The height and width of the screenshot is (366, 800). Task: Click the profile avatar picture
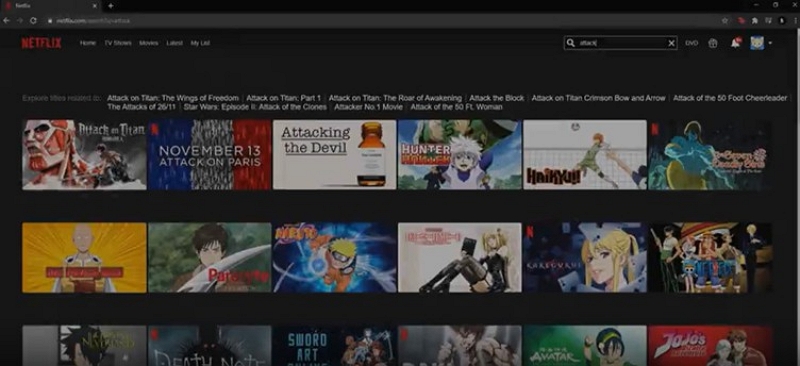coord(757,43)
